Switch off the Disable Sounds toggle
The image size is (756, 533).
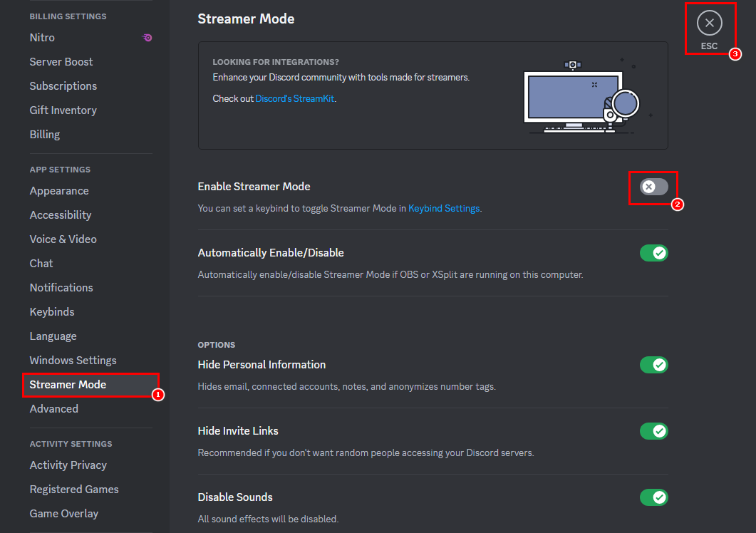coord(653,497)
